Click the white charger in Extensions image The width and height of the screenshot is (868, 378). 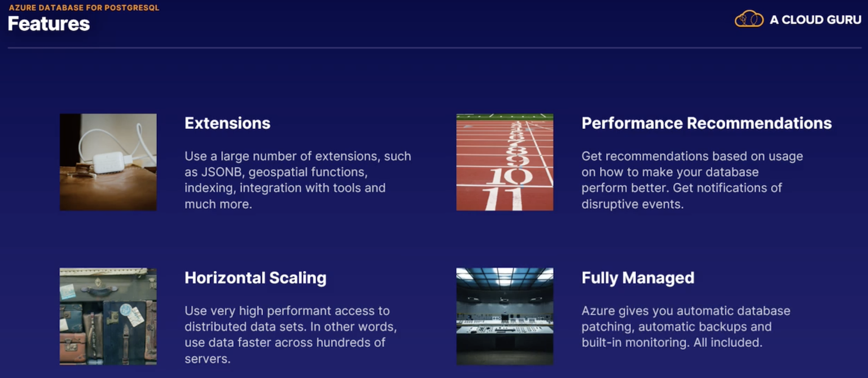[x=107, y=163]
